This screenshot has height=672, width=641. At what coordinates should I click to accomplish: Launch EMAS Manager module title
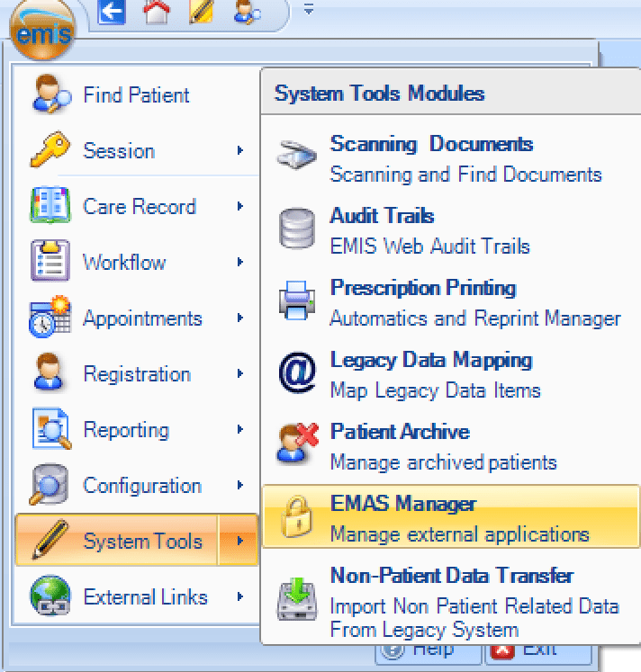coord(403,504)
